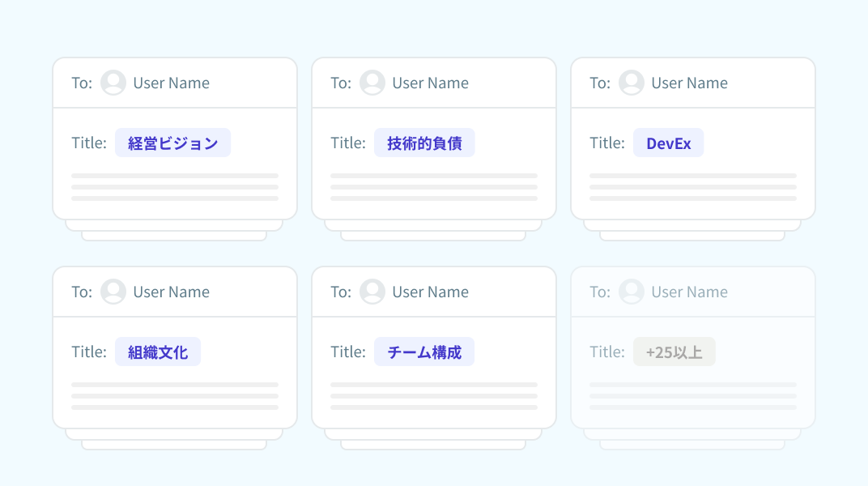Click User Name in the +25以上 card
This screenshot has height=486, width=868.
tap(689, 292)
